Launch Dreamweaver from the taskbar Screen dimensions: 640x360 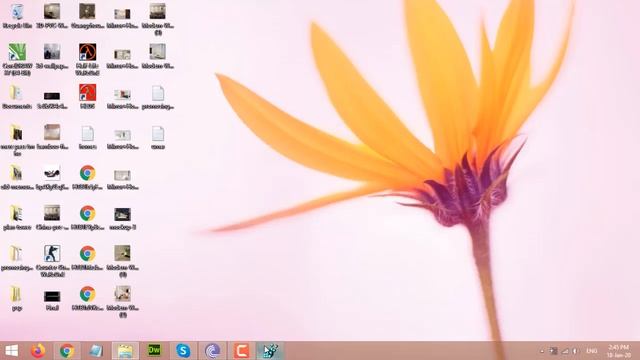154,350
